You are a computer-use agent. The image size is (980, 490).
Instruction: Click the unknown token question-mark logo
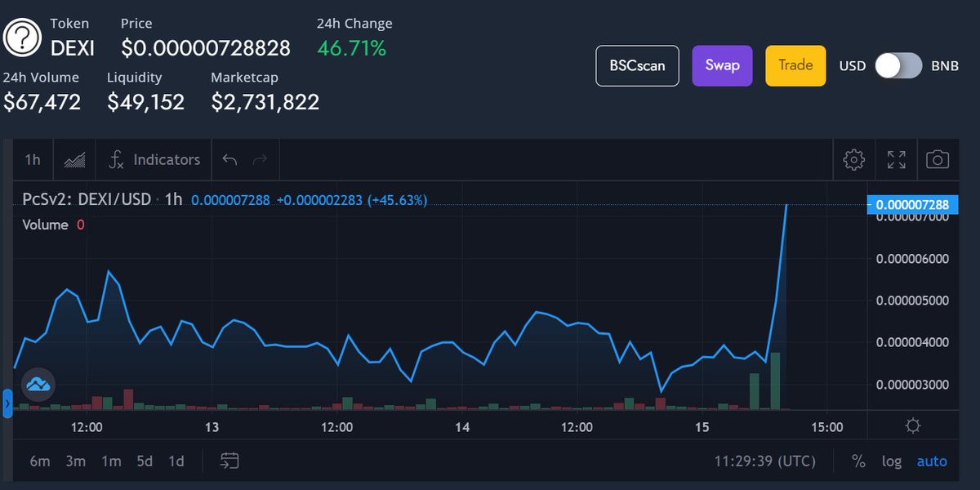[x=22, y=38]
